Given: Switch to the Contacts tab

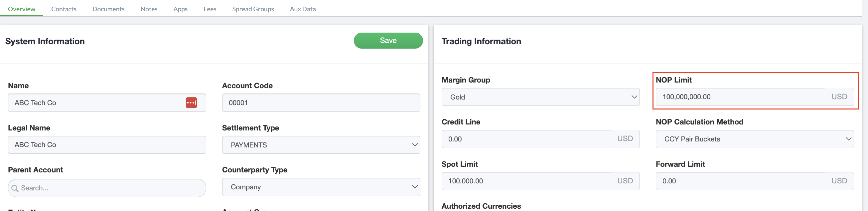Looking at the screenshot, I should click(64, 9).
